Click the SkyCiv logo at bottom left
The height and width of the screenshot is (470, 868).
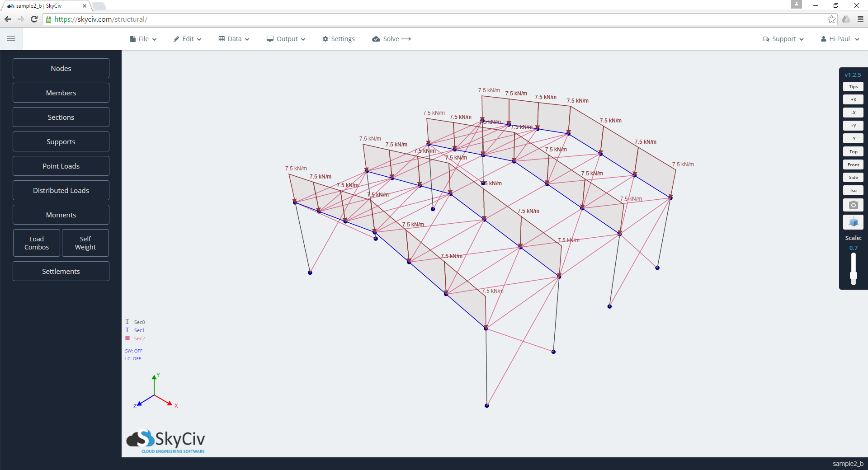pyautogui.click(x=165, y=441)
